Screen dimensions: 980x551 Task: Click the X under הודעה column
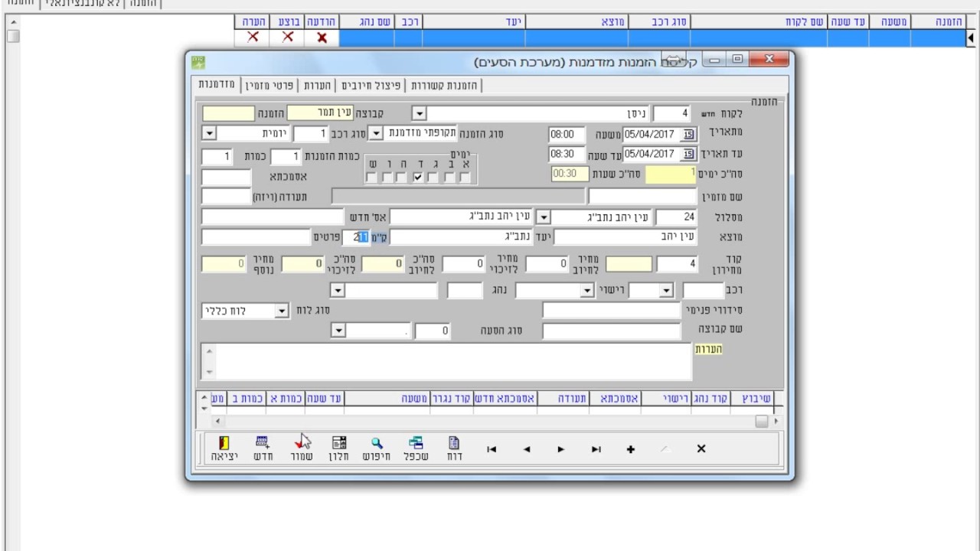(322, 37)
